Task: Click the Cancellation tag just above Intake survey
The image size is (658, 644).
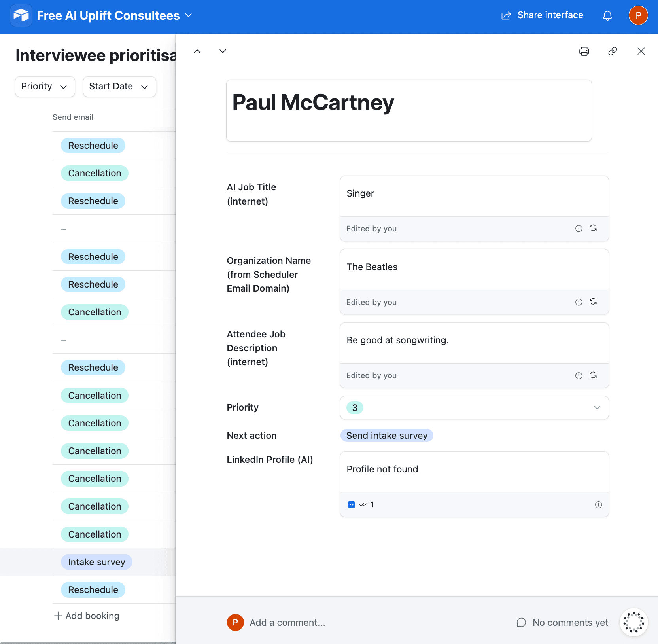Action: (95, 534)
